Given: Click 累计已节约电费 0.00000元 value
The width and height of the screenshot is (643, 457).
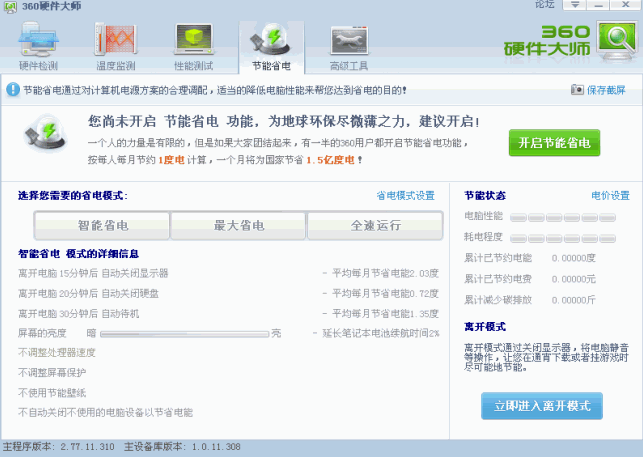Looking at the screenshot, I should [x=573, y=279].
